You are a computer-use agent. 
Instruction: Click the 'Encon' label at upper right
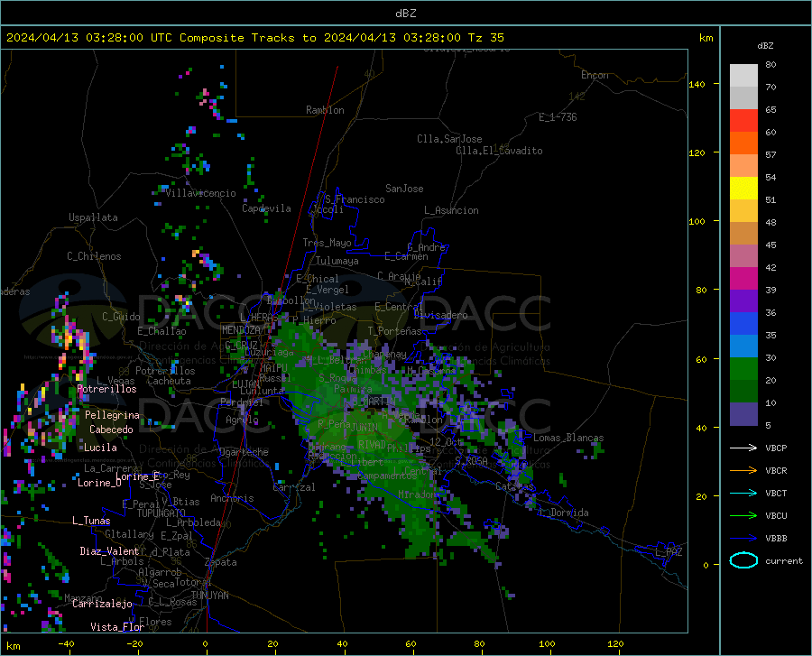pyautogui.click(x=595, y=75)
